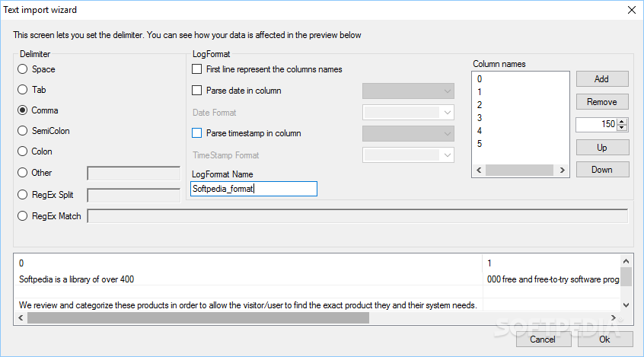The image size is (644, 357).
Task: Click cell starting '000 free and free-to-try'
Action: tap(552, 279)
